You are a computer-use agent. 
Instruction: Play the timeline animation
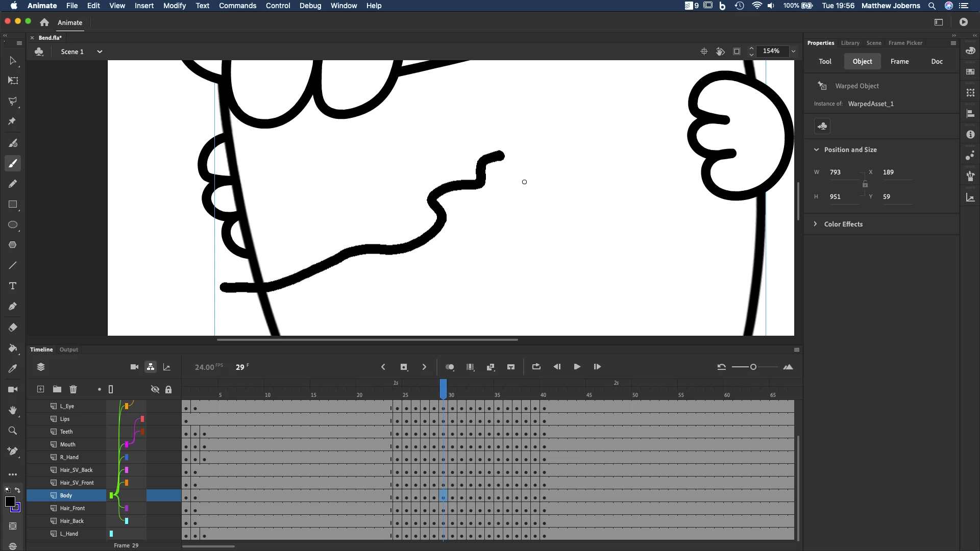[x=577, y=367]
